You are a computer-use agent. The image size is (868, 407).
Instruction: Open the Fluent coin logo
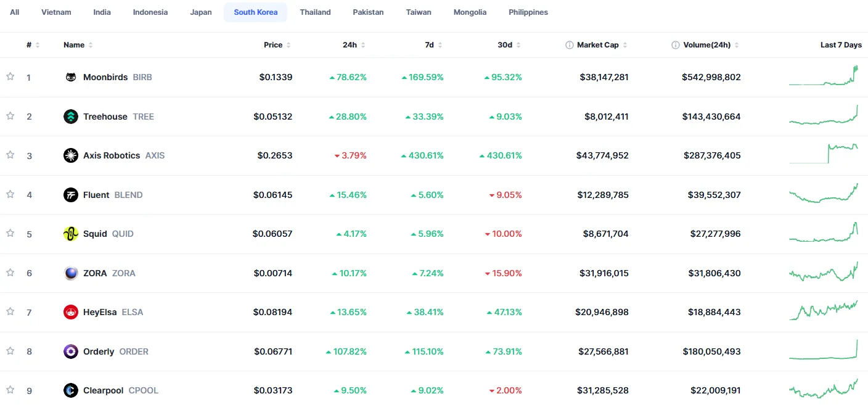click(x=71, y=195)
